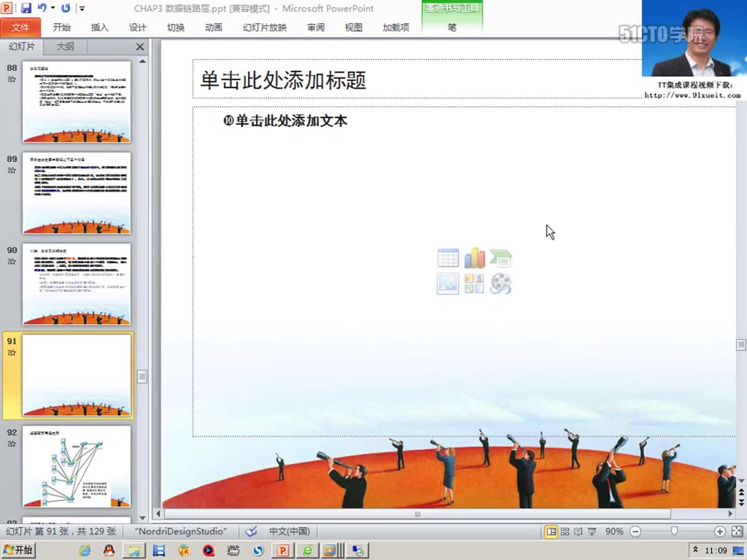747x560 pixels.
Task: Switch to Reading view button
Action: tap(578, 531)
